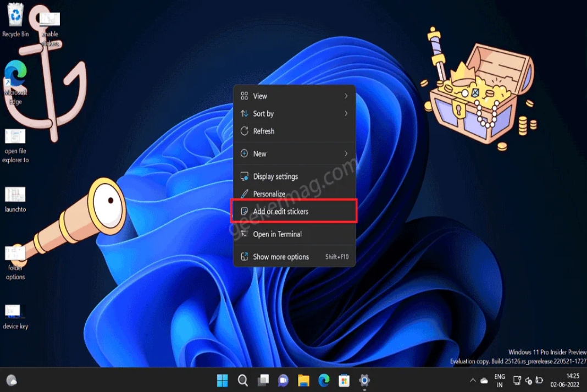Image resolution: width=587 pixels, height=392 pixels.
Task: Open Microsoft Edge from the taskbar
Action: (x=323, y=380)
